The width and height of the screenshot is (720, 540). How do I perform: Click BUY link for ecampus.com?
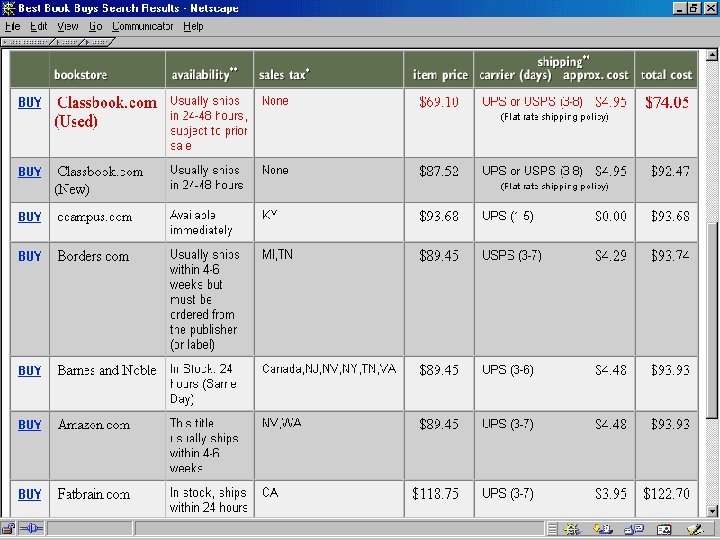tap(29, 217)
